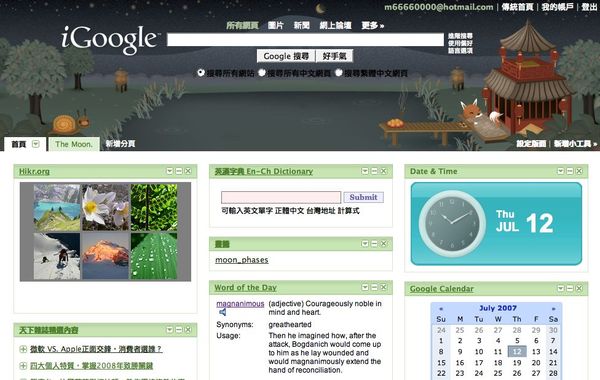Play pronunciation speaker icon for magnanimous

[222, 312]
